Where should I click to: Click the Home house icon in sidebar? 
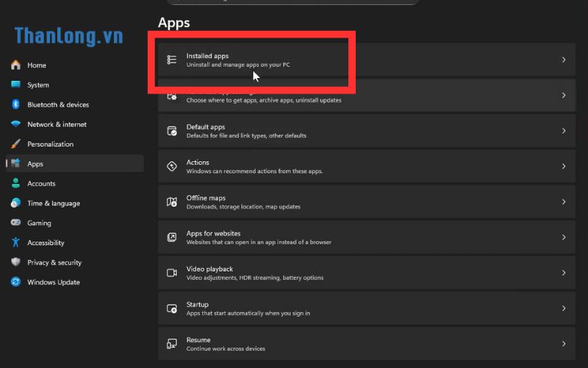15,65
